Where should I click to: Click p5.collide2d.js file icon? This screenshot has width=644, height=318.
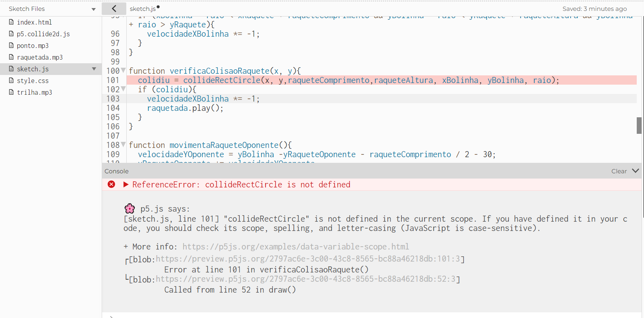[11, 34]
